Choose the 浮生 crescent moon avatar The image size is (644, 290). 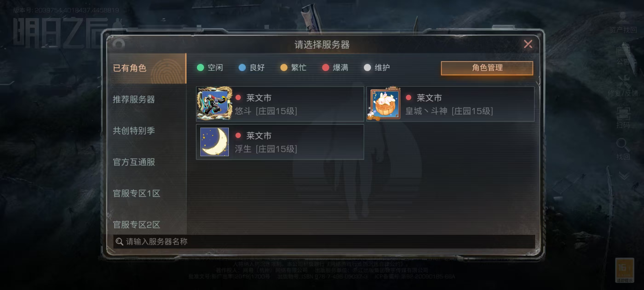coord(215,142)
